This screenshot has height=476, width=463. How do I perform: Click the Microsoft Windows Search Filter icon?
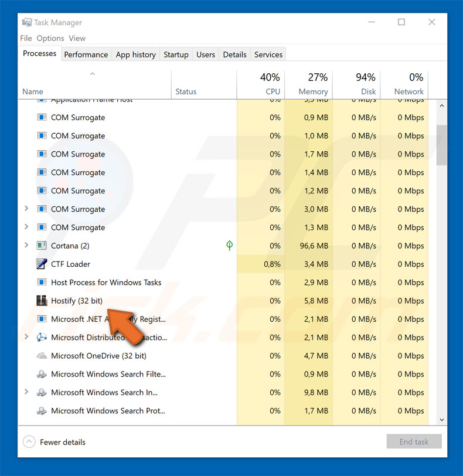click(42, 374)
